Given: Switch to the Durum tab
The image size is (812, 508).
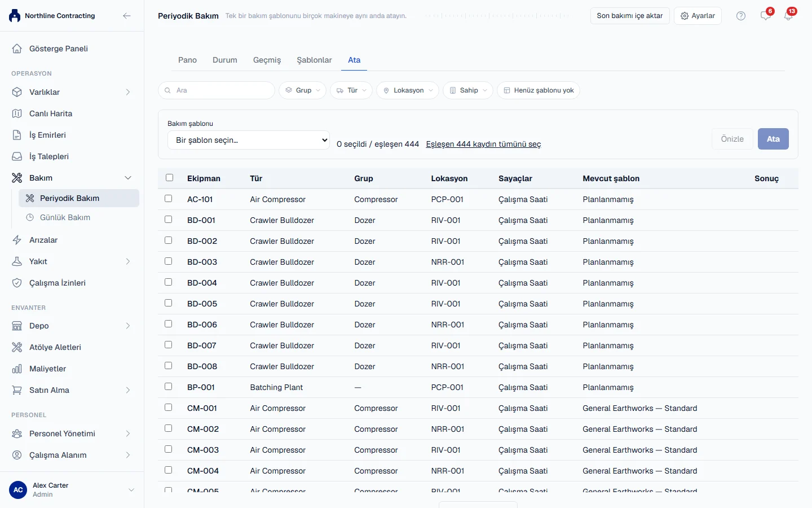Looking at the screenshot, I should click(225, 60).
